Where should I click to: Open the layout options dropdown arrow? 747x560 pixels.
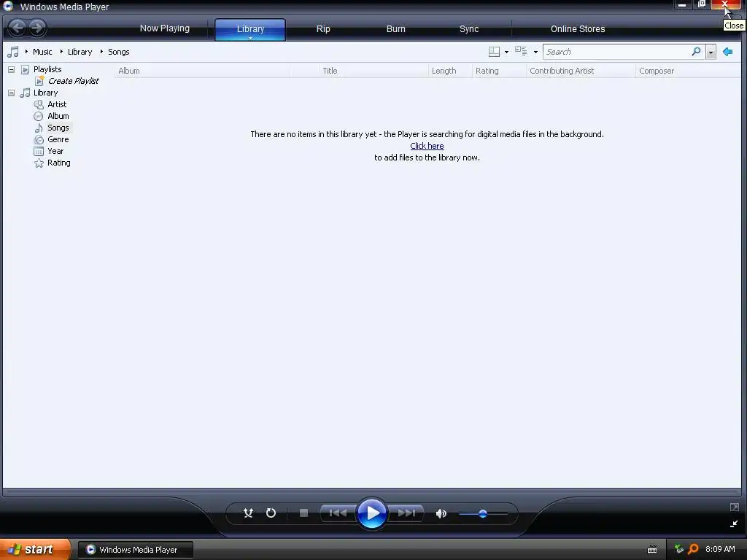506,52
